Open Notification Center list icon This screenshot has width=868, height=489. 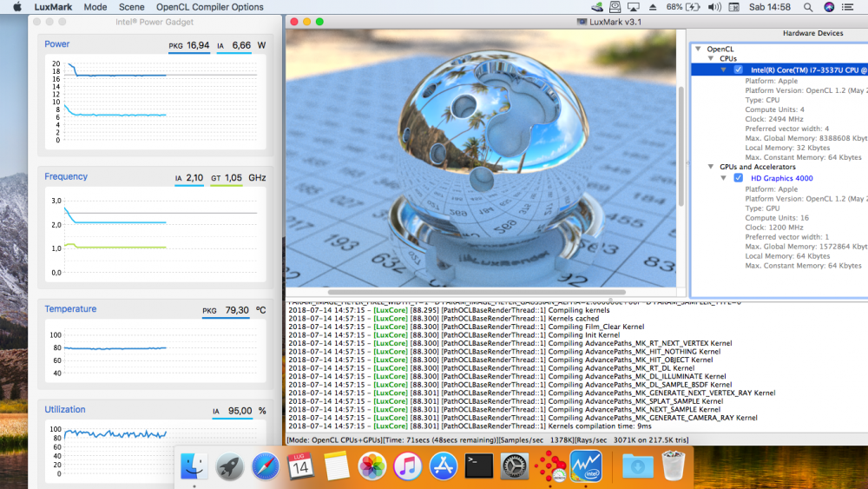847,7
